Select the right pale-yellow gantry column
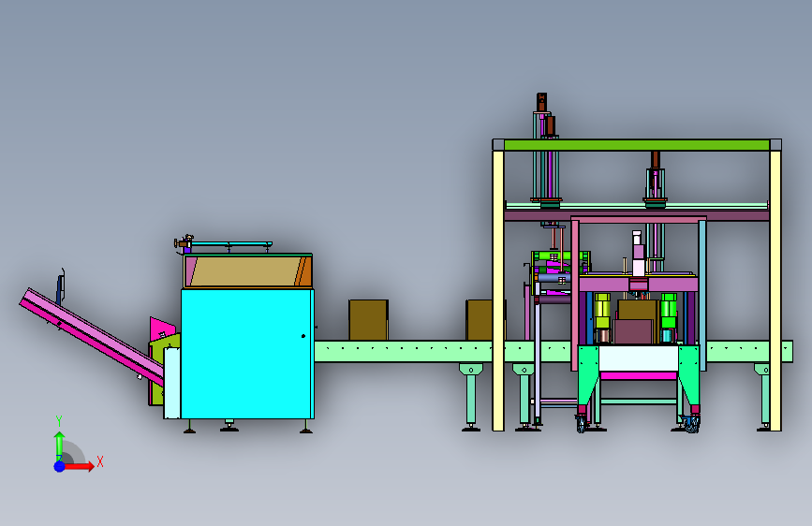 (x=775, y=290)
